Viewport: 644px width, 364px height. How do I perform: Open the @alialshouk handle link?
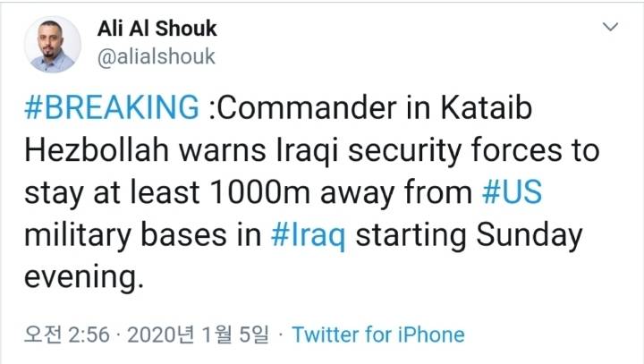[x=156, y=56]
